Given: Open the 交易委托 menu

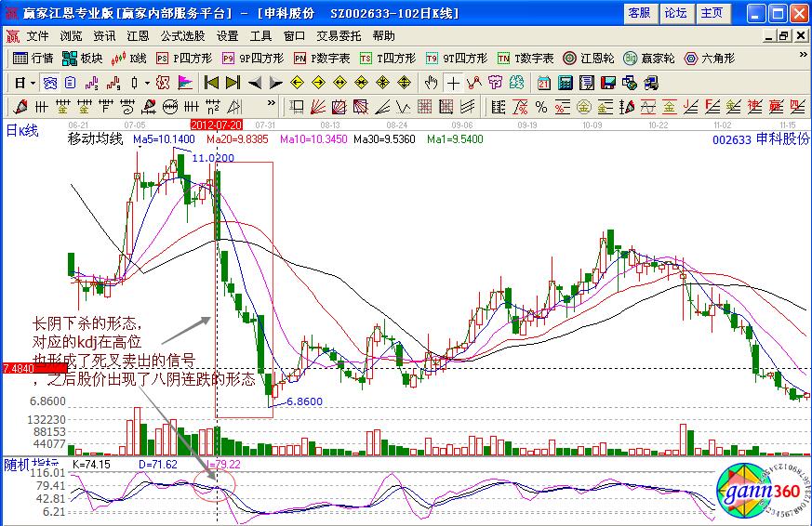Looking at the screenshot, I should 339,35.
